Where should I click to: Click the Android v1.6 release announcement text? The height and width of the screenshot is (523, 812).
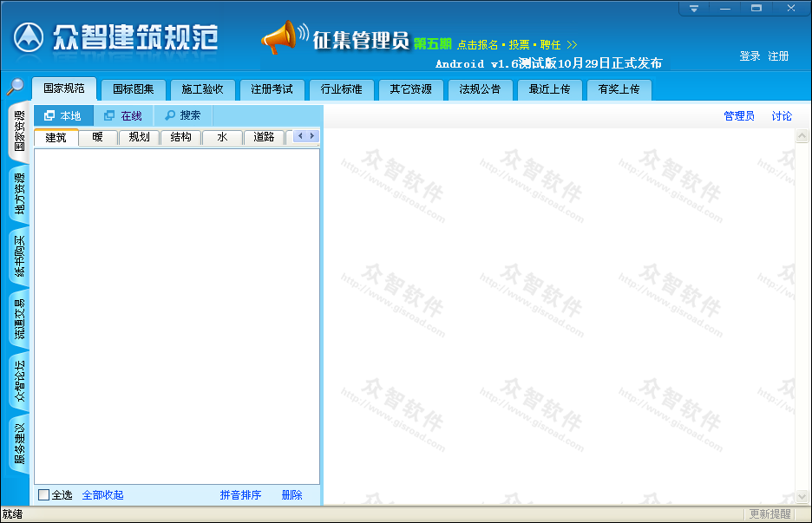(x=549, y=63)
